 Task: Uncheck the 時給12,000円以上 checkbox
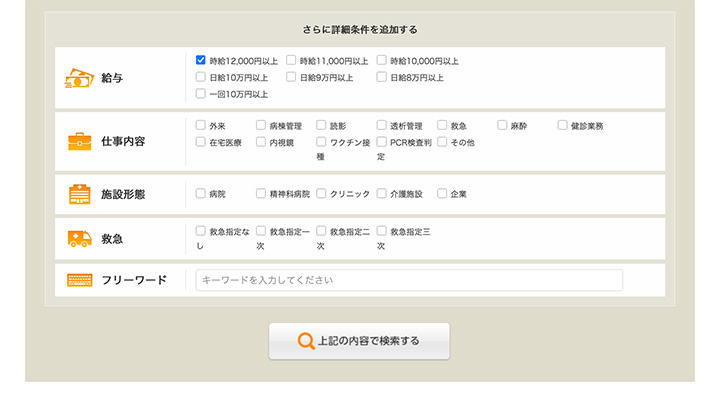point(201,60)
